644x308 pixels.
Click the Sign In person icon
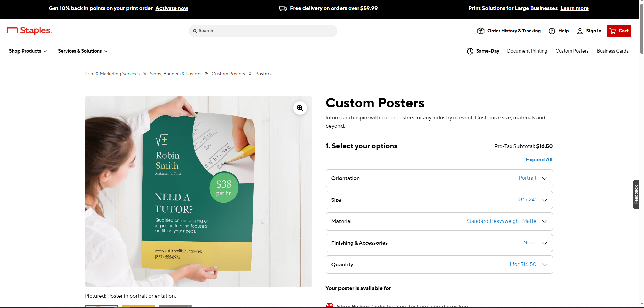580,31
